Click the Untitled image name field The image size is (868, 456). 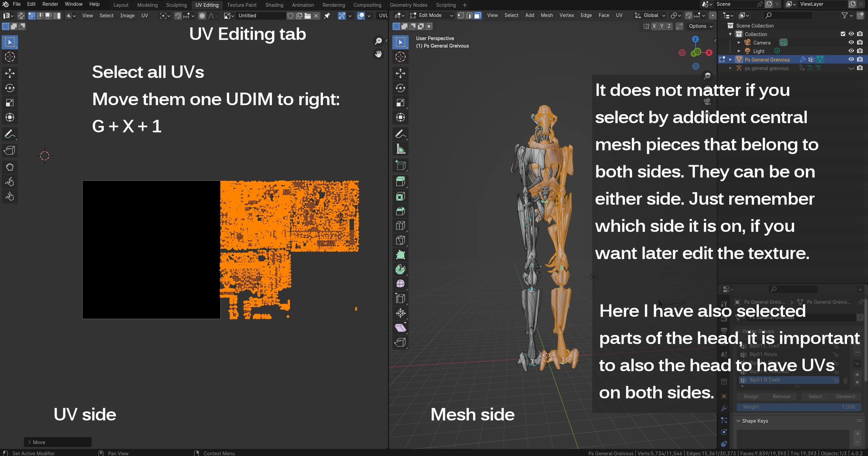pyautogui.click(x=260, y=16)
